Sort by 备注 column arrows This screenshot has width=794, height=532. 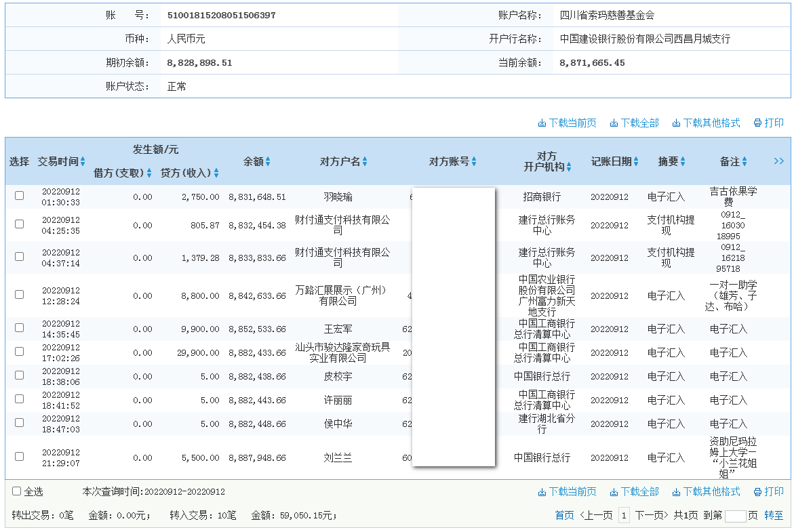click(745, 161)
